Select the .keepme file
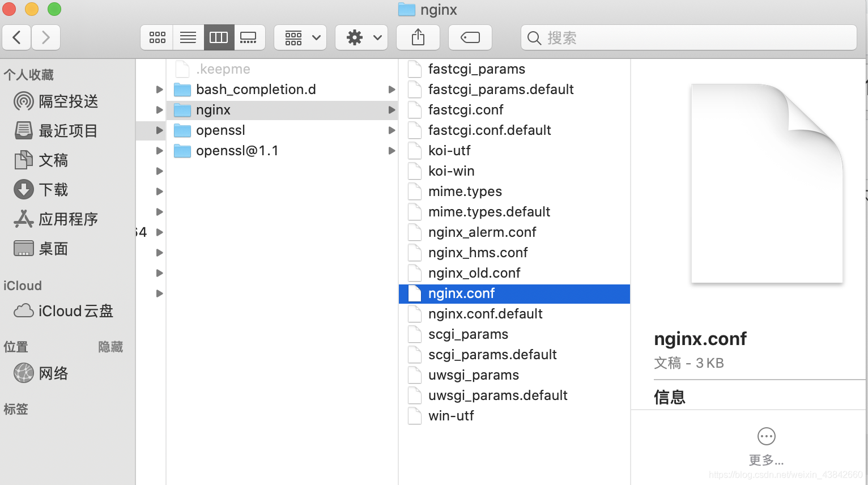Viewport: 868px width, 485px height. (x=282, y=69)
